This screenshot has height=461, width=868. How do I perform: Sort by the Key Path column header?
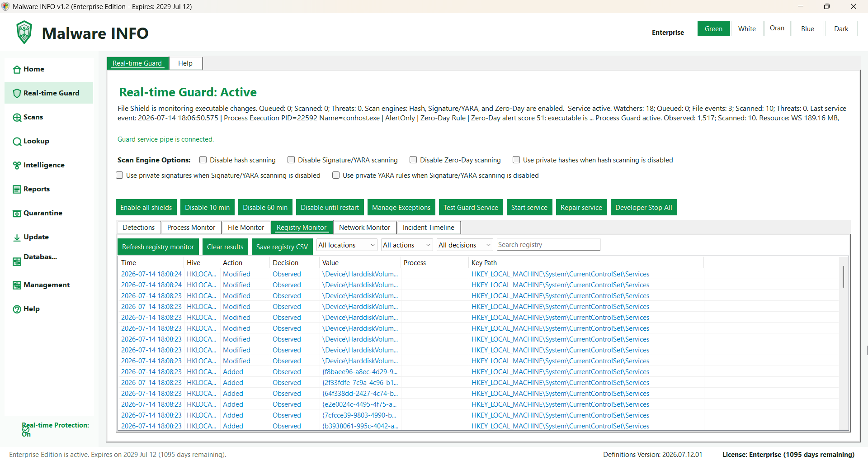tap(586, 262)
